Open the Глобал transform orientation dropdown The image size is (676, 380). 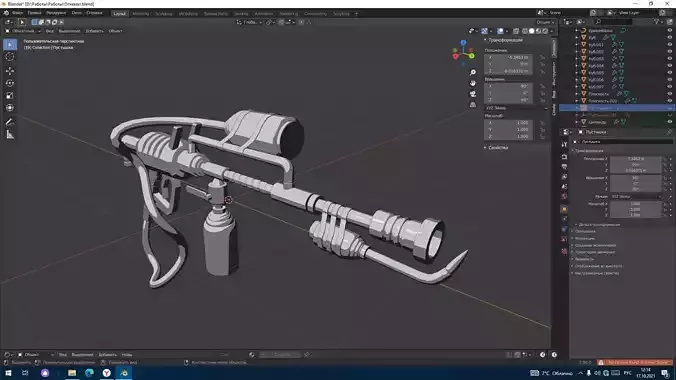[x=249, y=22]
